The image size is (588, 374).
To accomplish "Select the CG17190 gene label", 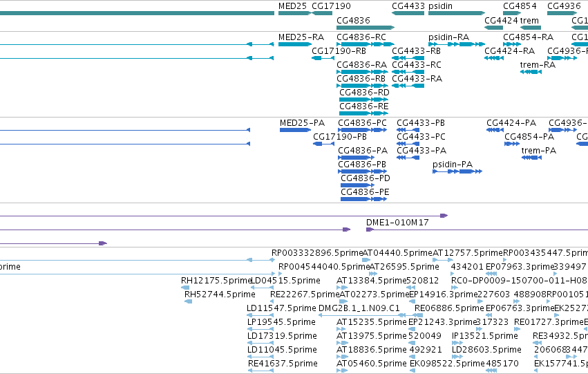I will click(x=331, y=6).
